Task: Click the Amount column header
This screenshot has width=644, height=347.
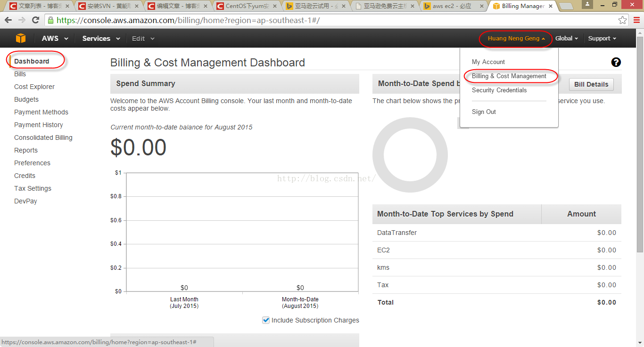Action: pyautogui.click(x=581, y=214)
